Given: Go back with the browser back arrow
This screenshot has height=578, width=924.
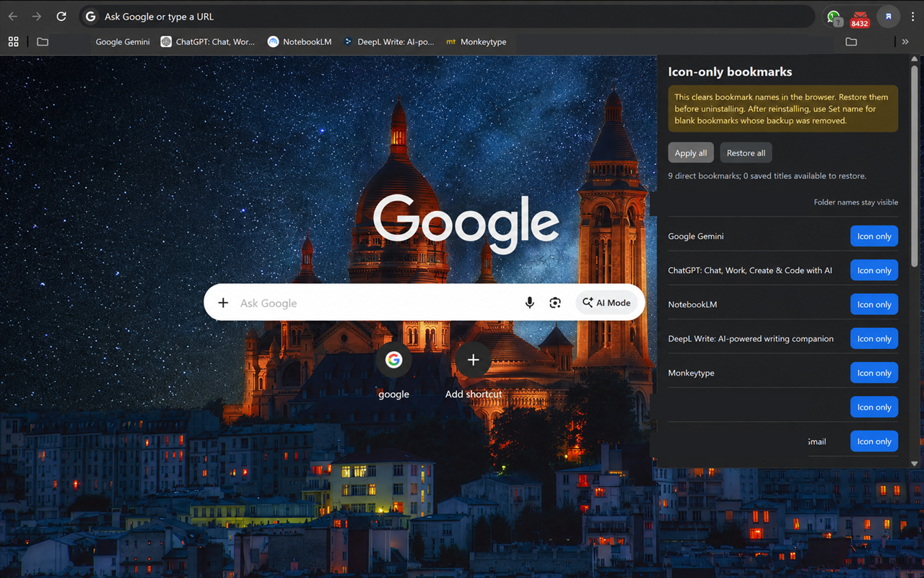Looking at the screenshot, I should pos(13,16).
